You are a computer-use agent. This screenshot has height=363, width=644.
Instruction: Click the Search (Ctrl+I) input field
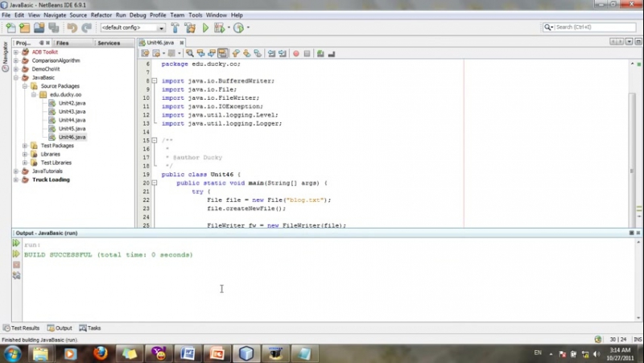click(x=595, y=27)
